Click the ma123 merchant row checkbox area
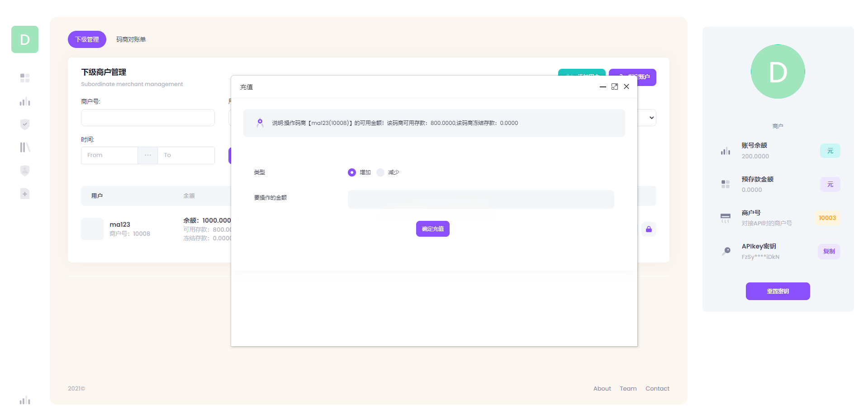Screen dimensions: 868x420 [92, 229]
